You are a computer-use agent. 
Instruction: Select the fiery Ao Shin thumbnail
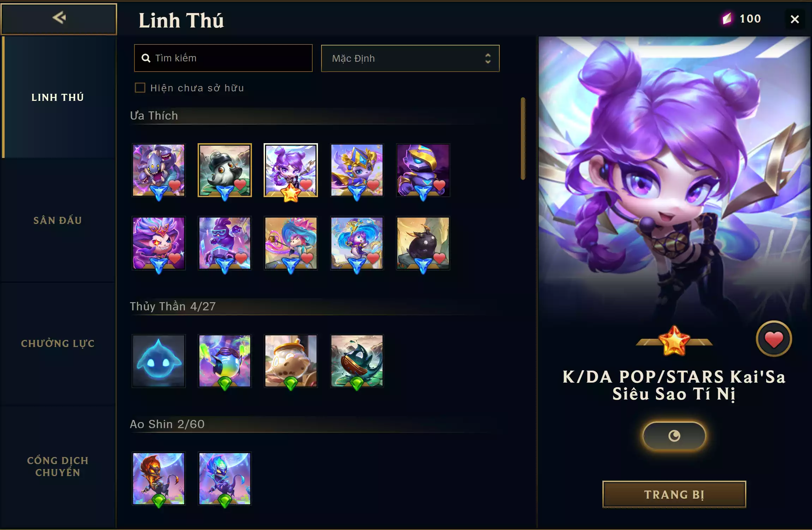pyautogui.click(x=158, y=479)
